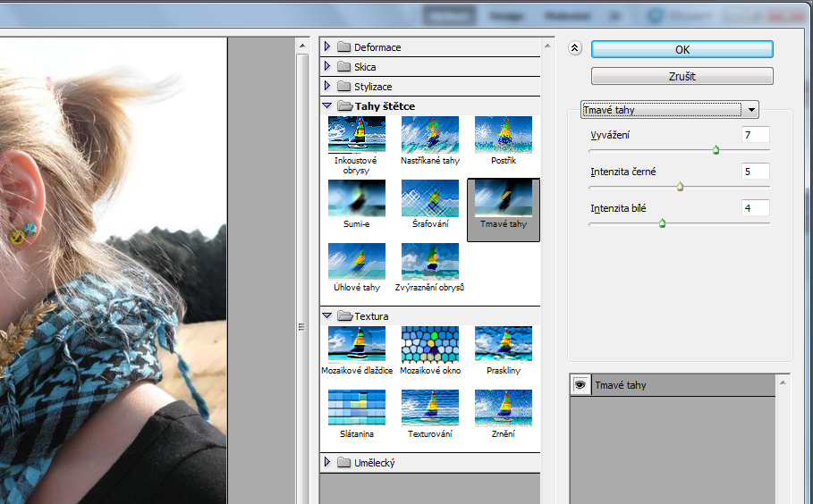
Task: Click the Intenzita bílé slider handle
Action: pos(662,223)
